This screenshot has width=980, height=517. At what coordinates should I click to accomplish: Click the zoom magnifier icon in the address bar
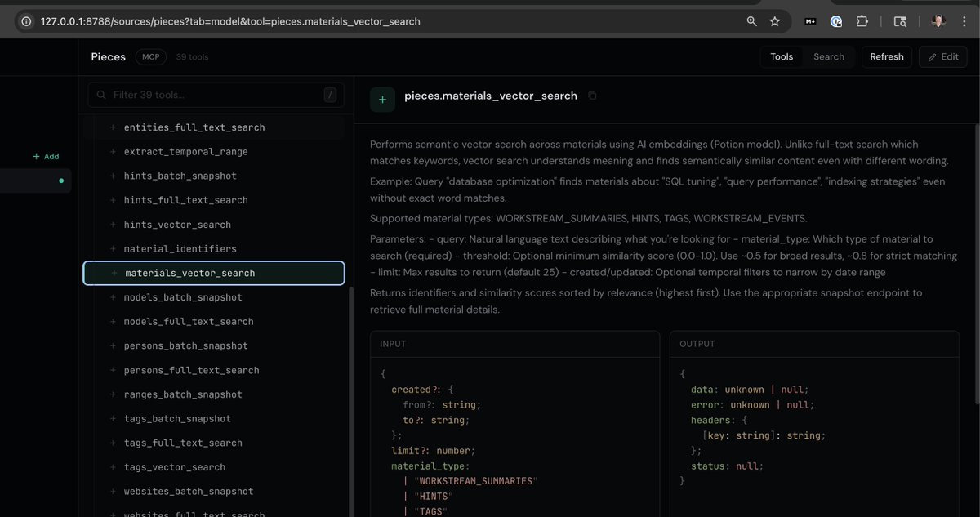tap(751, 21)
